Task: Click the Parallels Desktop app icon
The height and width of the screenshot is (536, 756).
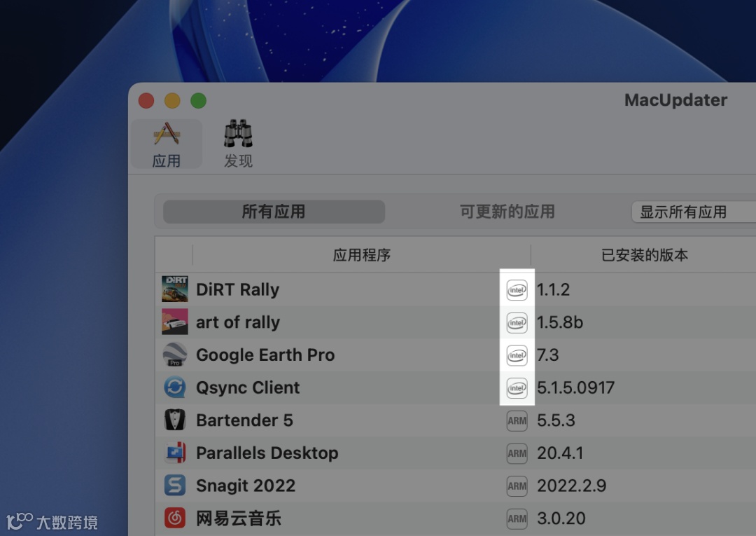Action: (174, 453)
